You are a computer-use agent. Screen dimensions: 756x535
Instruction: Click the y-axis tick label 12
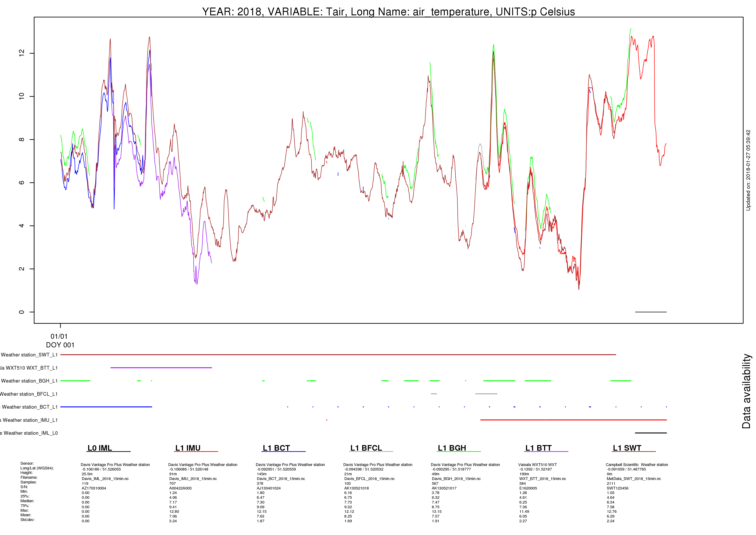22,53
